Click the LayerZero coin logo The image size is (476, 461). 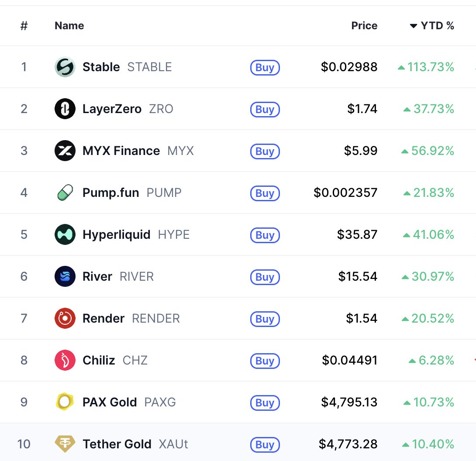pos(65,109)
